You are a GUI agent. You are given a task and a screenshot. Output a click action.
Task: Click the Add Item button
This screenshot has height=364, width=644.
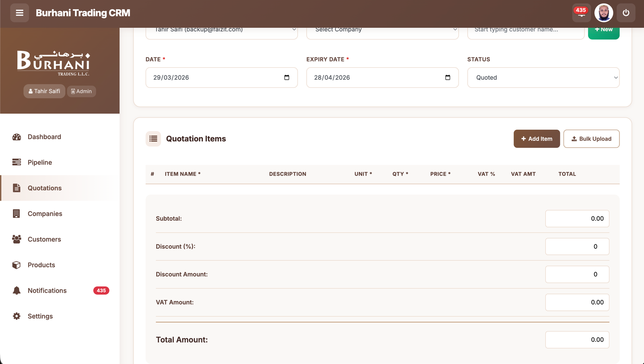click(x=537, y=139)
